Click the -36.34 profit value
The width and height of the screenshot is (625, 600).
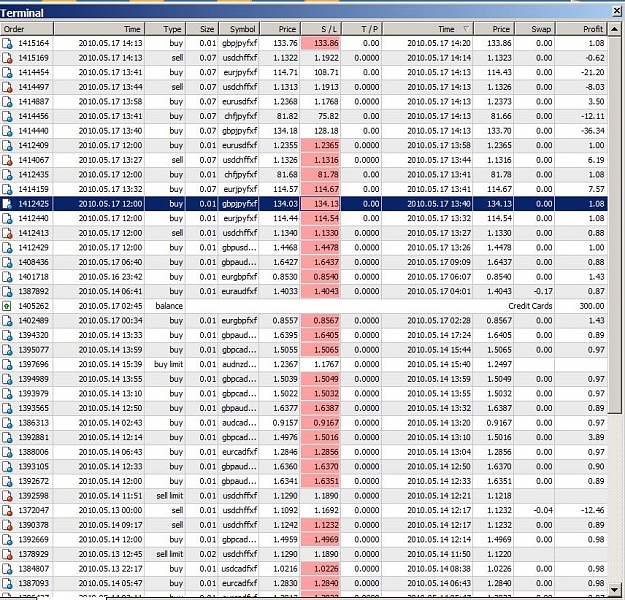tap(593, 131)
